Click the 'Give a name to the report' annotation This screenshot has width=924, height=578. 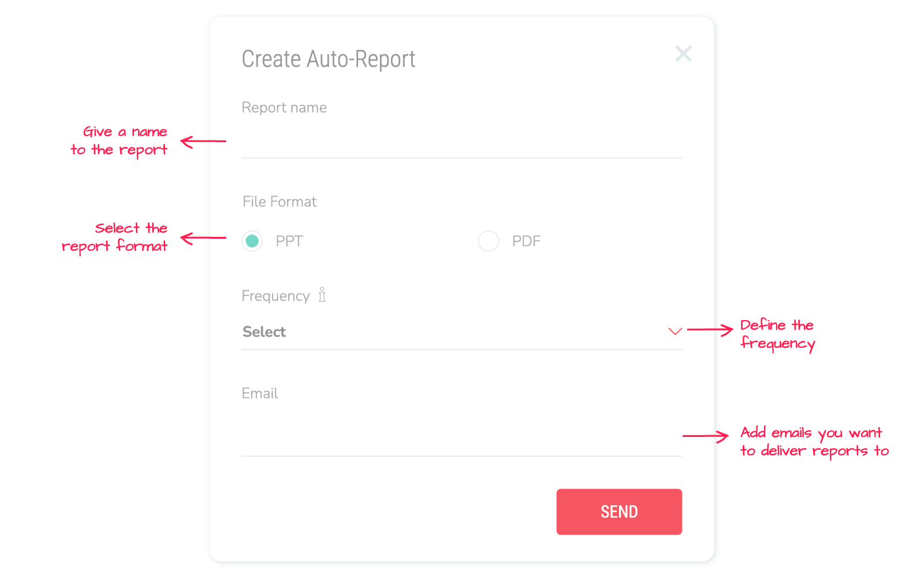tap(119, 141)
